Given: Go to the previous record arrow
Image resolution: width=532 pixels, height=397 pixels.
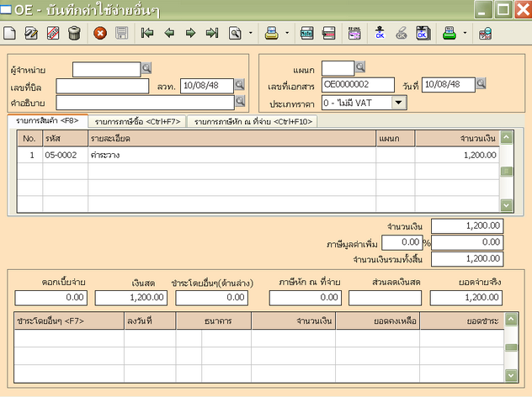Looking at the screenshot, I should [x=169, y=34].
